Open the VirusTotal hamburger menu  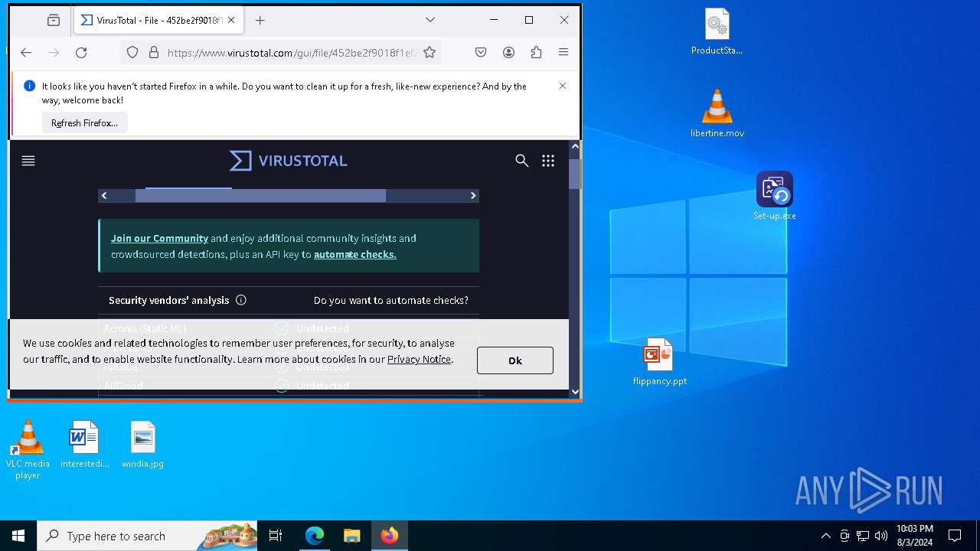28,161
